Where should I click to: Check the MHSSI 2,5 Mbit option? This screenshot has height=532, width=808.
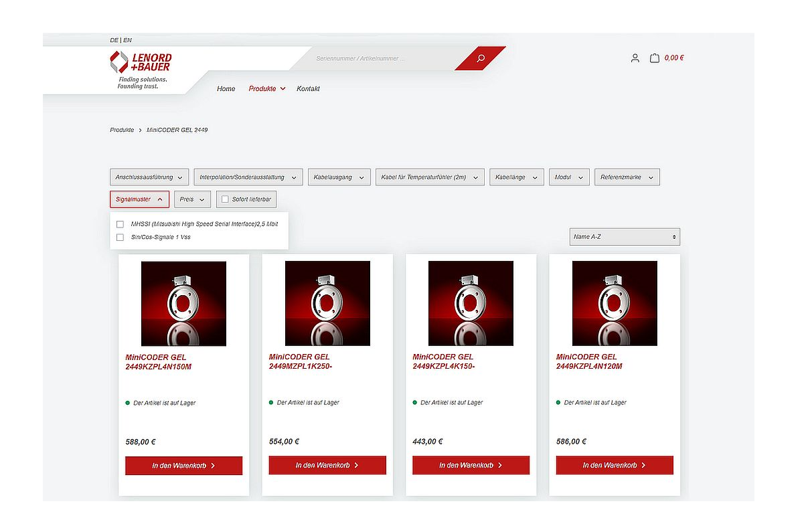click(x=120, y=224)
